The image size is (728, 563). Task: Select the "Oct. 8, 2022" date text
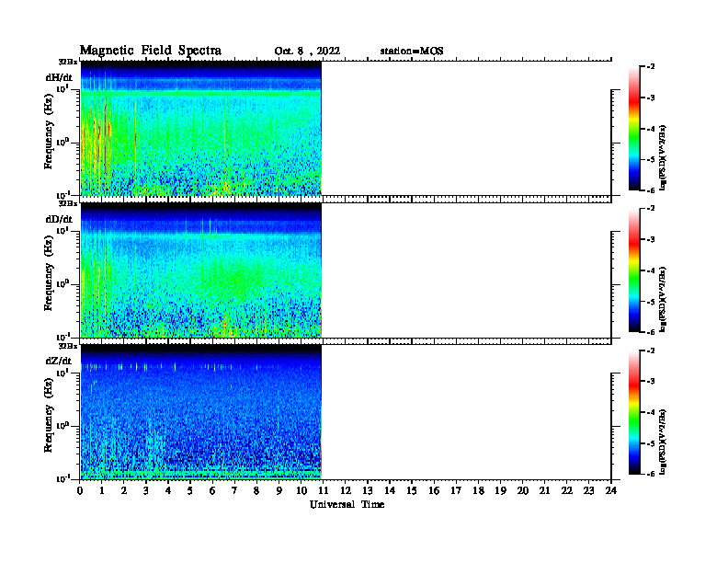pos(307,52)
